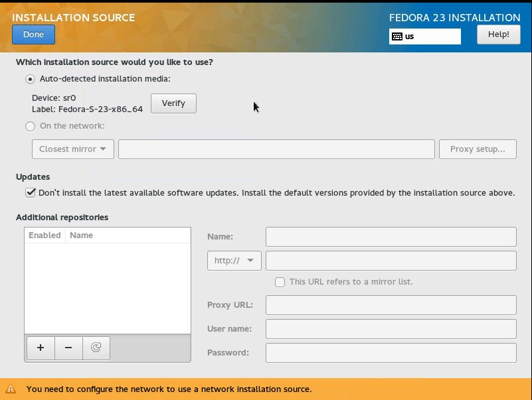
Task: Click the Name column header
Action: [128, 235]
